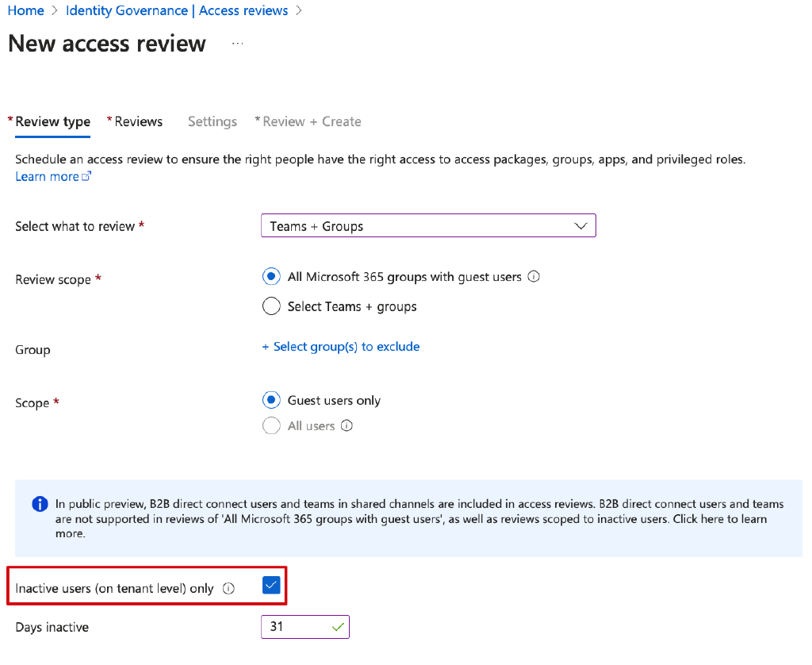Uncheck "Inactive users (on tenant level) only"
This screenshot has height=665, width=812.
pos(271,584)
